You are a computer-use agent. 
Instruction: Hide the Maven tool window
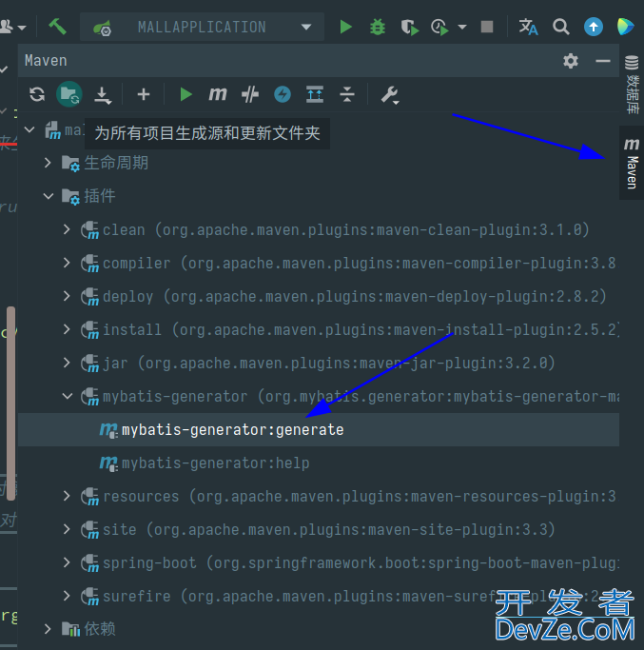tap(603, 61)
